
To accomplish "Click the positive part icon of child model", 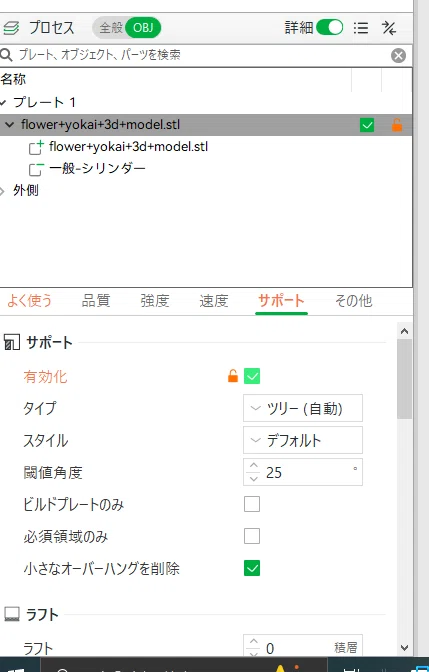I will [x=36, y=147].
